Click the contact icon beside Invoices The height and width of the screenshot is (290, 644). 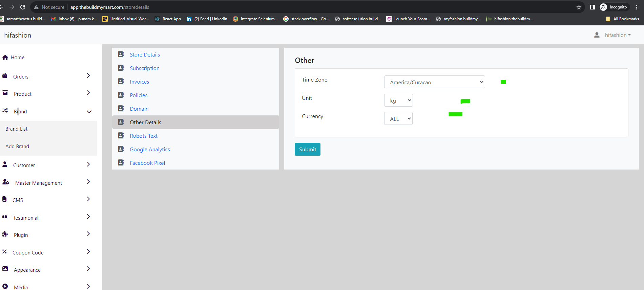click(x=121, y=81)
